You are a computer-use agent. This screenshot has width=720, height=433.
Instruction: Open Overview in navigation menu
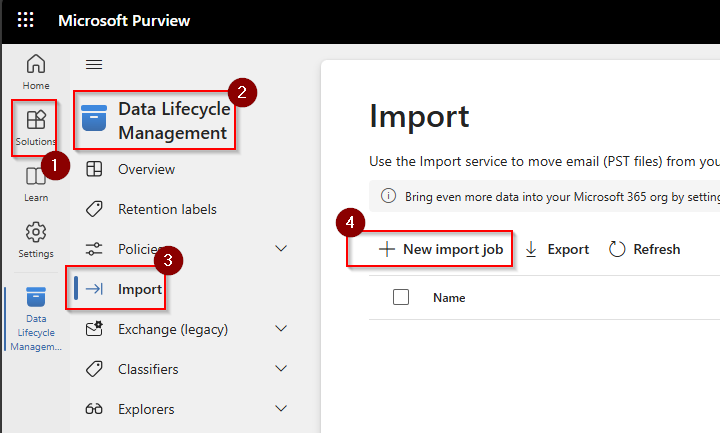(146, 169)
